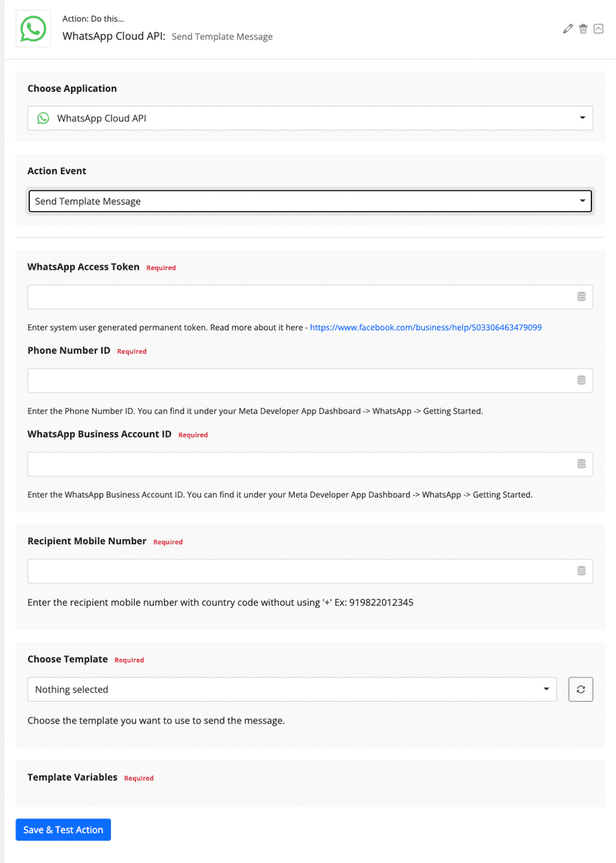Open the Choose Application dropdown
The width and height of the screenshot is (616, 863).
pos(310,118)
